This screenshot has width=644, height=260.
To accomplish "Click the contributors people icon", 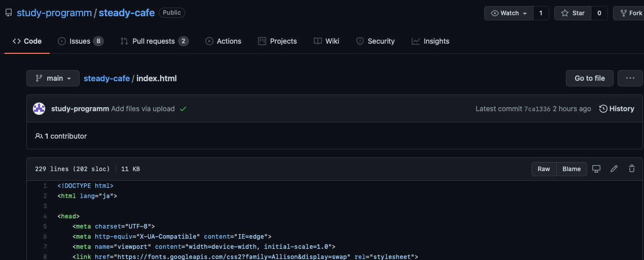I will click(39, 136).
